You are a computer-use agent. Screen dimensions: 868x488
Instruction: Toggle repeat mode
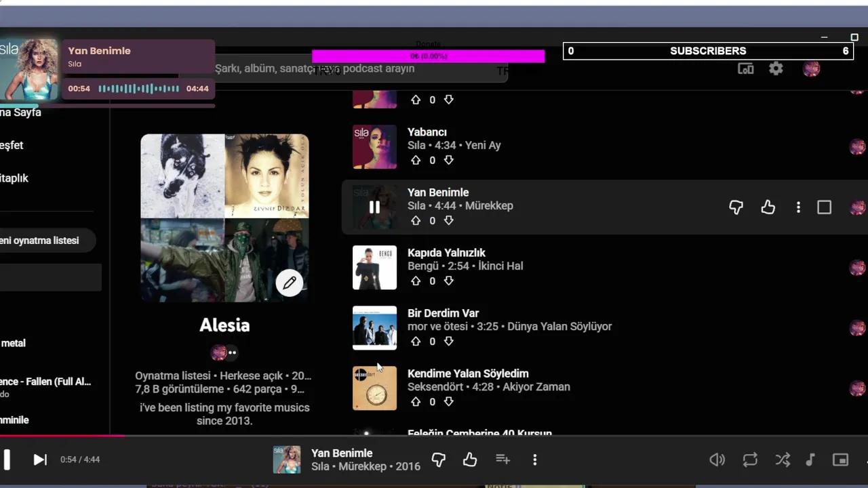750,460
